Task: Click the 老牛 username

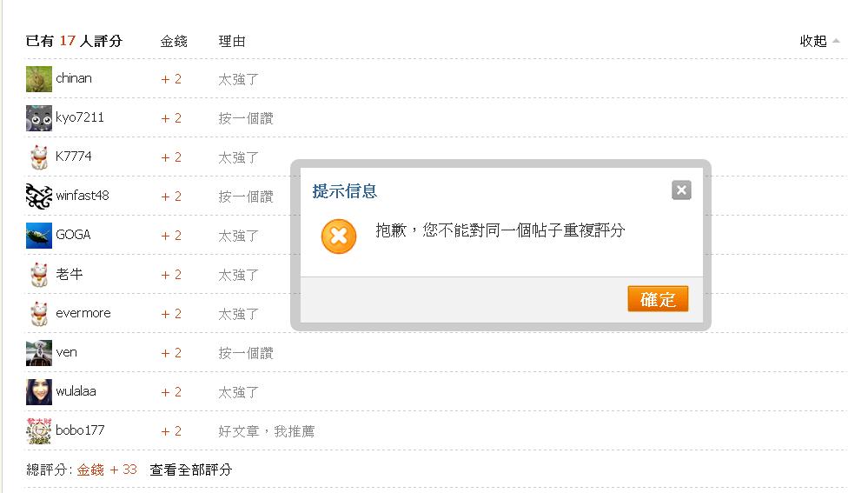Action: [x=70, y=274]
